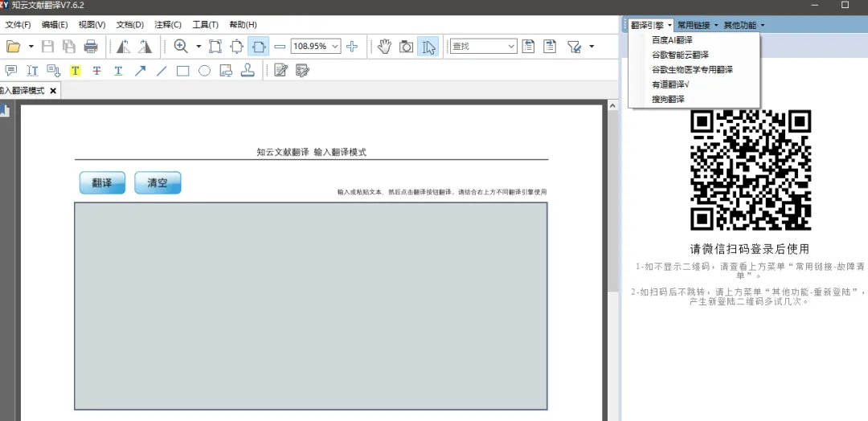The width and height of the screenshot is (868, 421).
Task: Click the save all copies icon
Action: pos(69,47)
